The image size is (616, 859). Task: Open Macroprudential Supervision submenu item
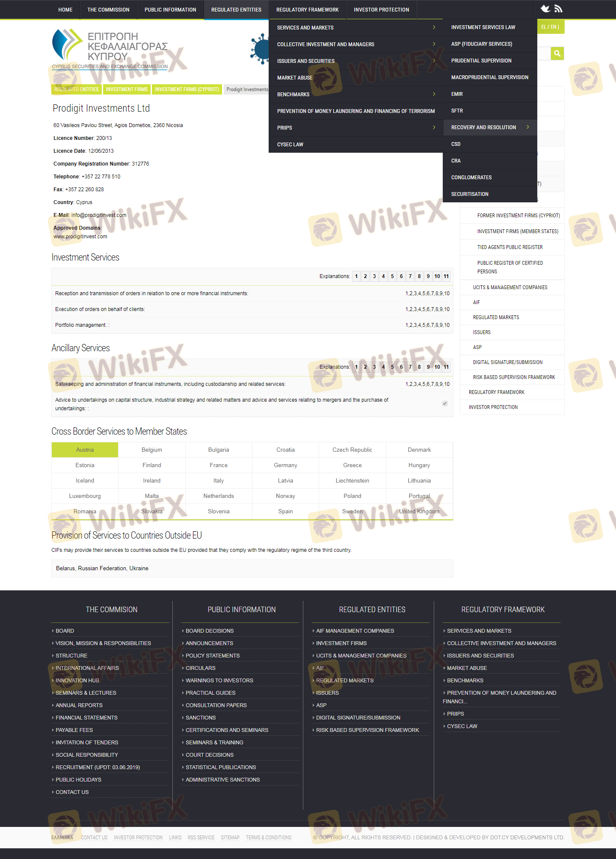click(490, 77)
